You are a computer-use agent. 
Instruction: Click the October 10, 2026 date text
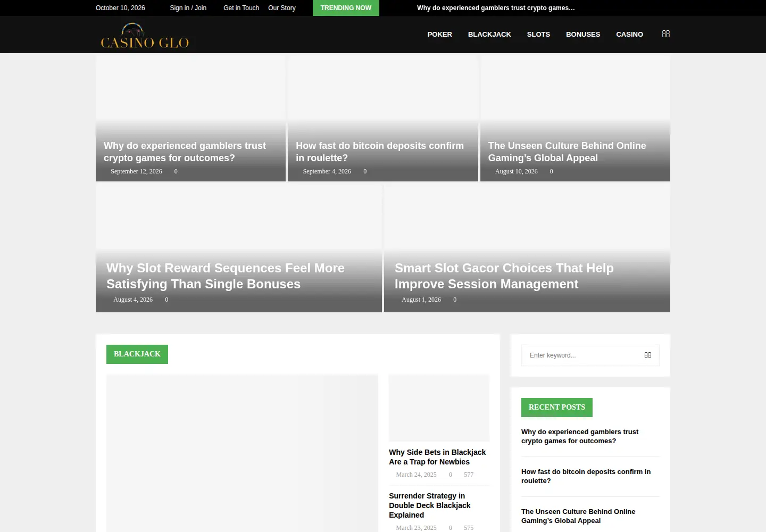coord(120,8)
